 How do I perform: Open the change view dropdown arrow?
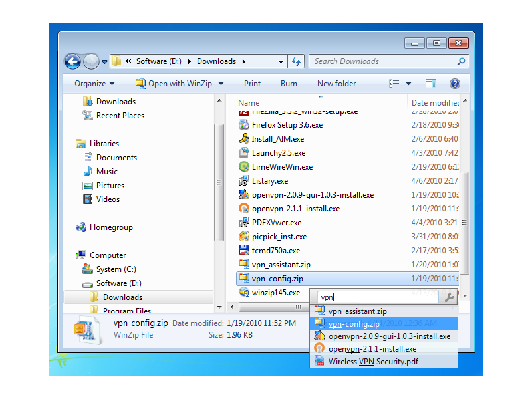click(x=408, y=84)
